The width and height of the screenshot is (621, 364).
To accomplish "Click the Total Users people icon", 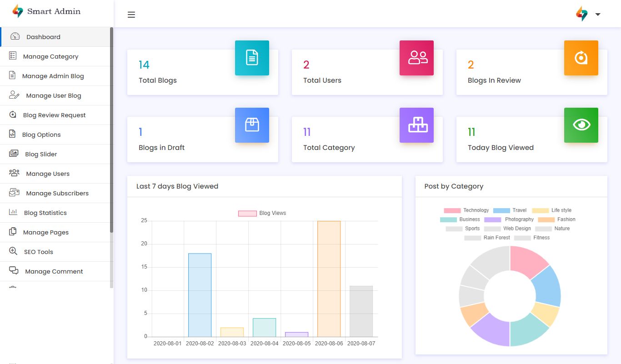I will point(416,58).
